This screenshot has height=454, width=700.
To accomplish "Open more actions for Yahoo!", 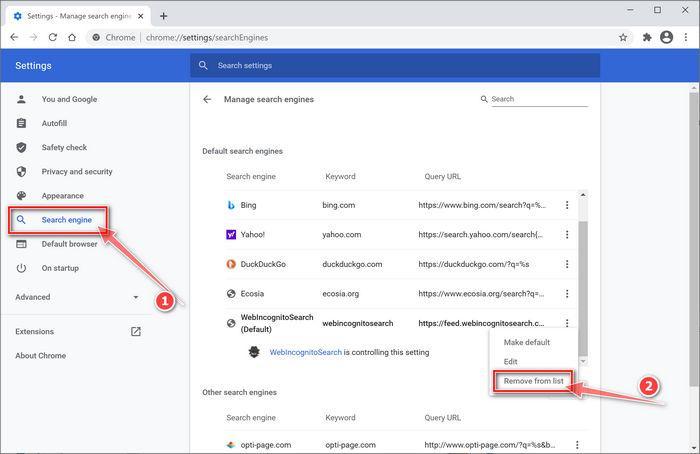I will tap(567, 234).
